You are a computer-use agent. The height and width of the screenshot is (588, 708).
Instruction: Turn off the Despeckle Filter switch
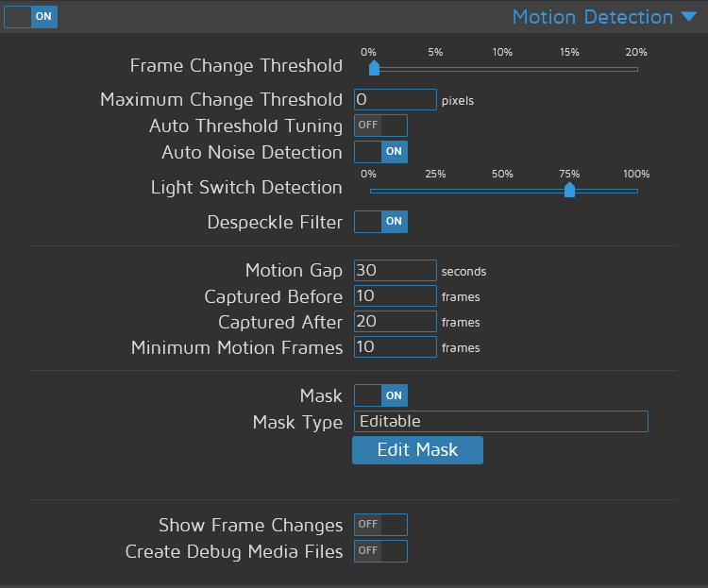click(380, 222)
